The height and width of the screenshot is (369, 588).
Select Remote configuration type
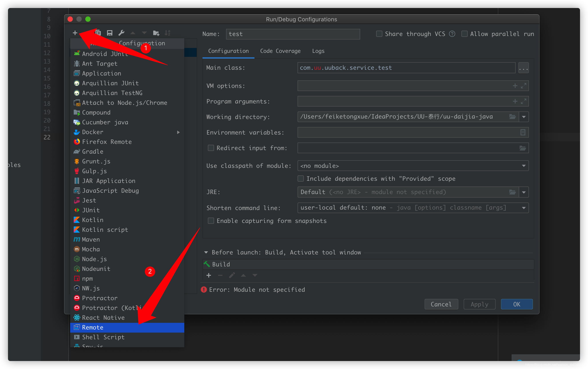click(127, 327)
